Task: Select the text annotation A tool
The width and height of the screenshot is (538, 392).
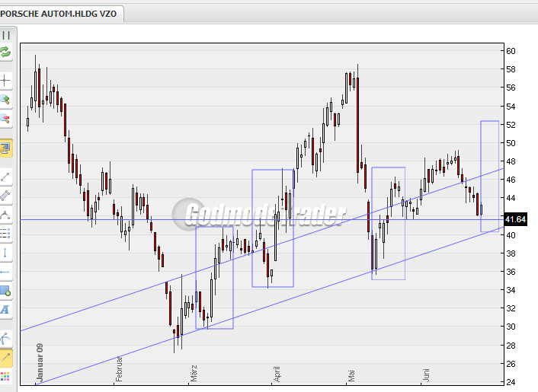Action: [5, 310]
